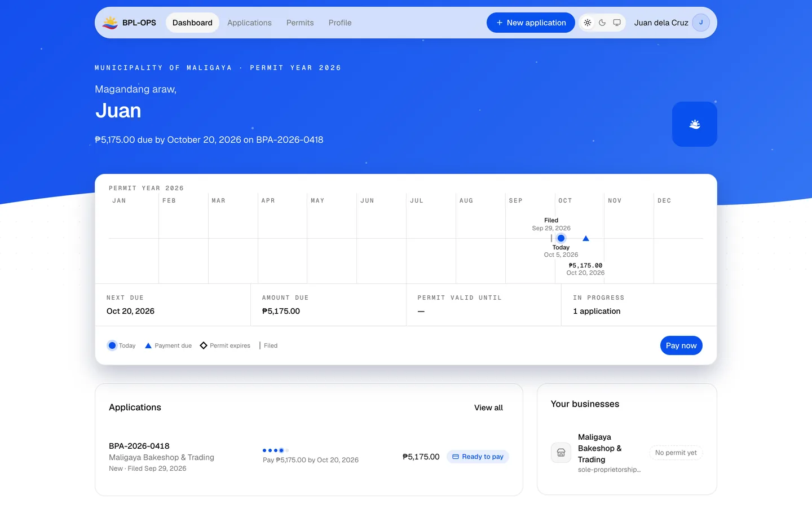Image resolution: width=812 pixels, height=508 pixels.
Task: Open Juan dela Cruz avatar menu
Action: click(701, 23)
